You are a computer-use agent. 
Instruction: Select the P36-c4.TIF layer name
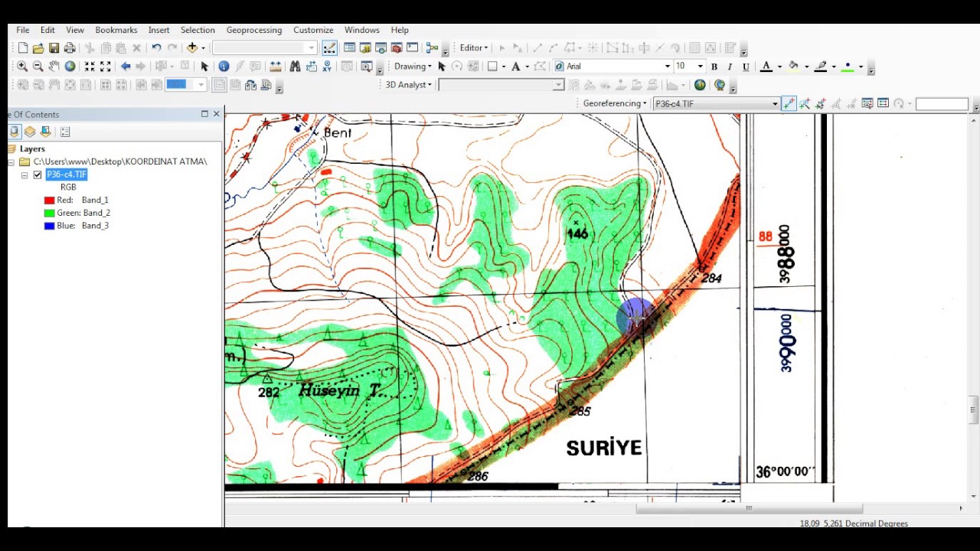tap(67, 174)
